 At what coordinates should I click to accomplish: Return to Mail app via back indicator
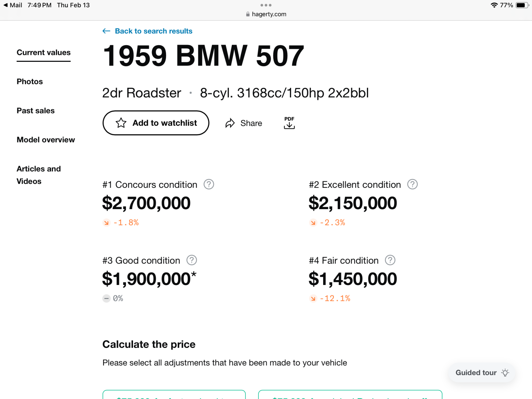pyautogui.click(x=13, y=5)
